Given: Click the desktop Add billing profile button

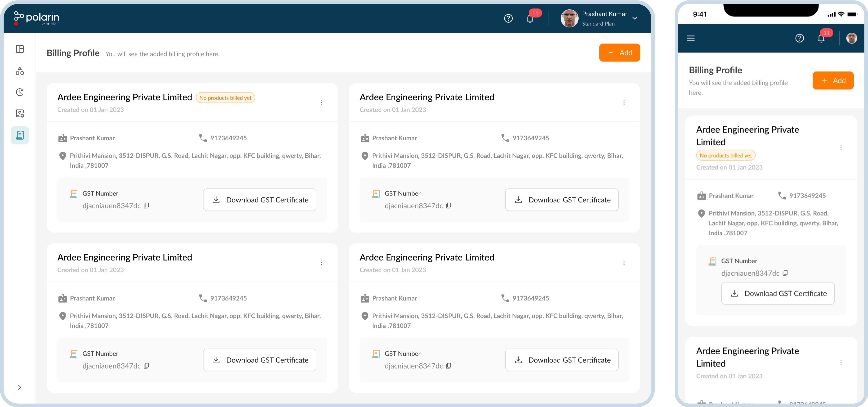Looking at the screenshot, I should point(619,53).
